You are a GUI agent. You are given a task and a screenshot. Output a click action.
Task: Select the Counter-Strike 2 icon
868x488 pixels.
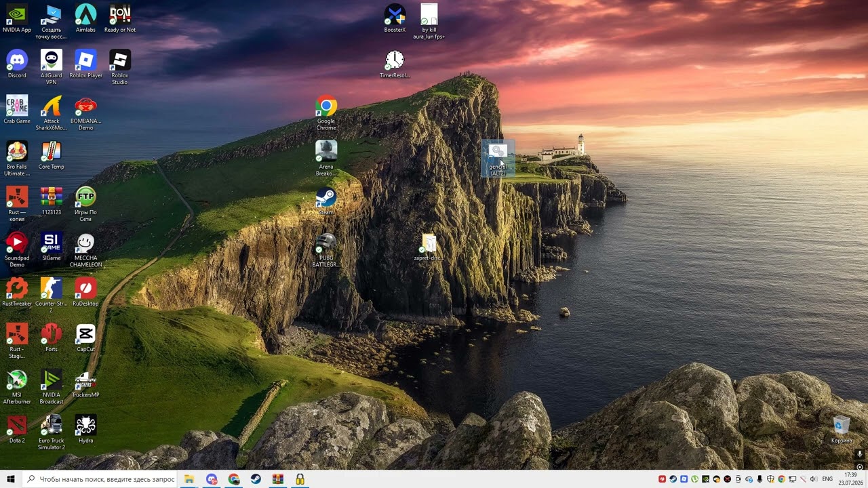pos(52,295)
